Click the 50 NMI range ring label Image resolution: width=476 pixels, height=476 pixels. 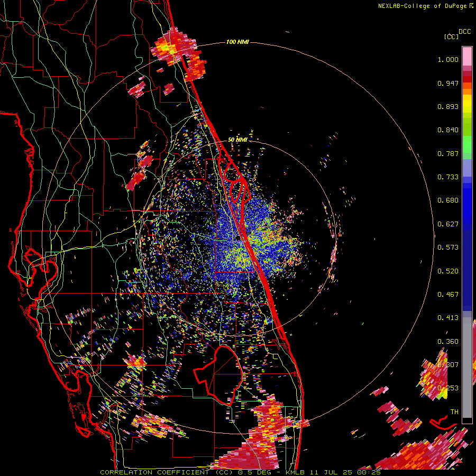237,140
